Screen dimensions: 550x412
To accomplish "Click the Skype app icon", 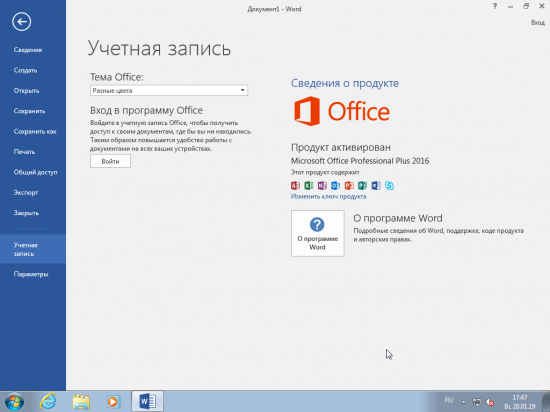I will 389,185.
